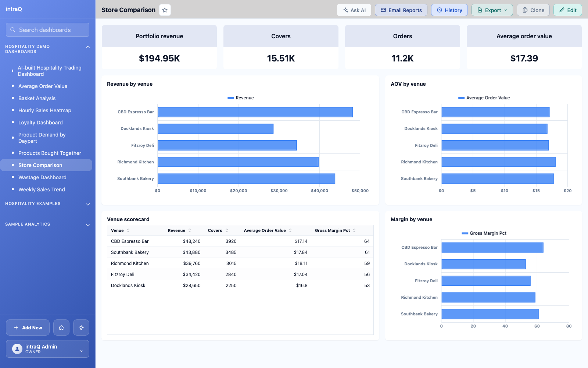Click Orders 11.2K value
This screenshot has height=368, width=588.
[x=402, y=59]
